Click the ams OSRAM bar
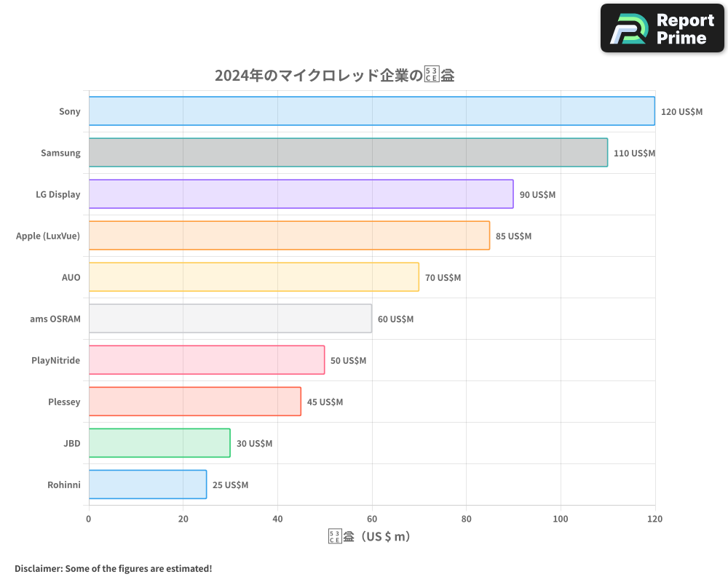The width and height of the screenshot is (728, 582). click(x=229, y=319)
